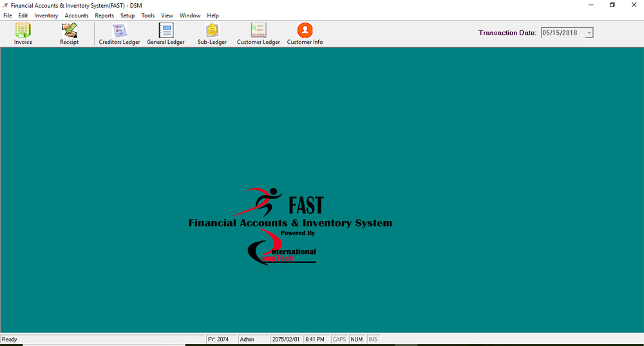Click the '2075/02/01' status bar date

point(286,340)
